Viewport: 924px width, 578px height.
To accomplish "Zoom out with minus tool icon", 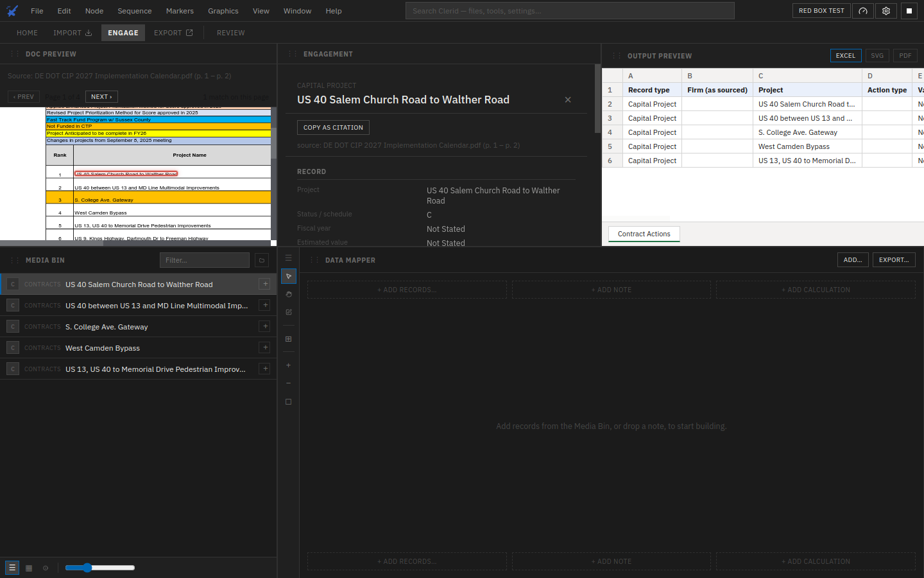I will point(289,383).
